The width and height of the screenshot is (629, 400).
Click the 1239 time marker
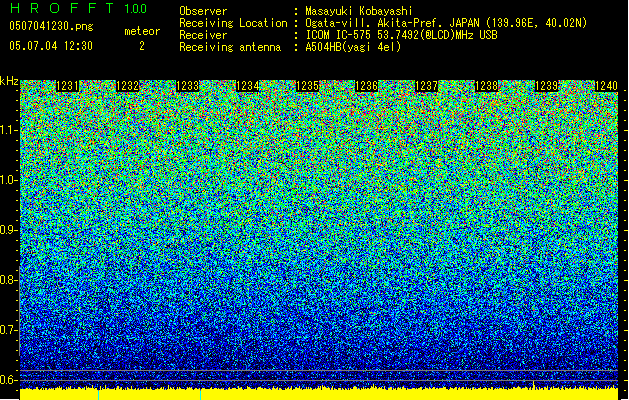546,86
